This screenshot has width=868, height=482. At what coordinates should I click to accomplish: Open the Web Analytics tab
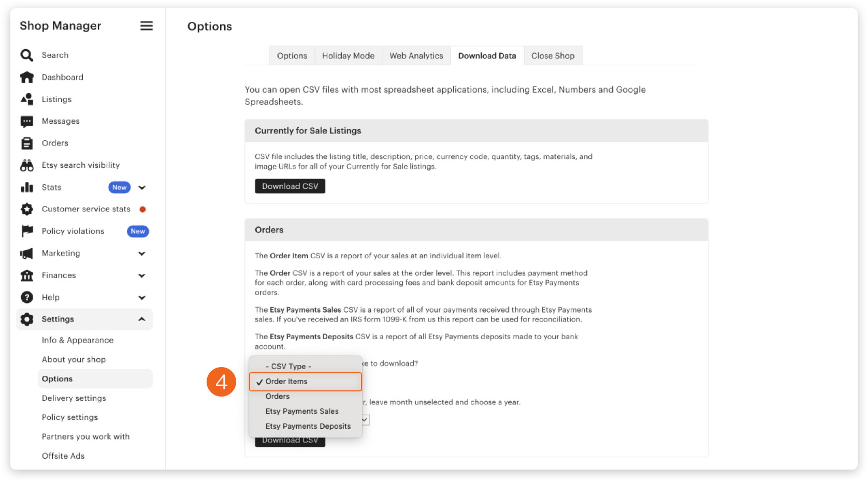click(x=416, y=56)
